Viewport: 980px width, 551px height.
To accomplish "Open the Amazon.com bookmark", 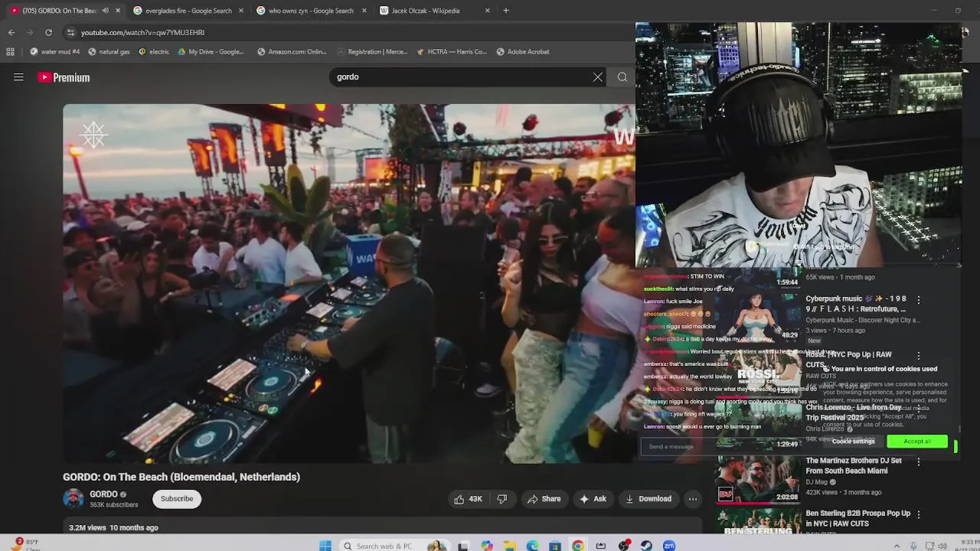I will click(292, 51).
